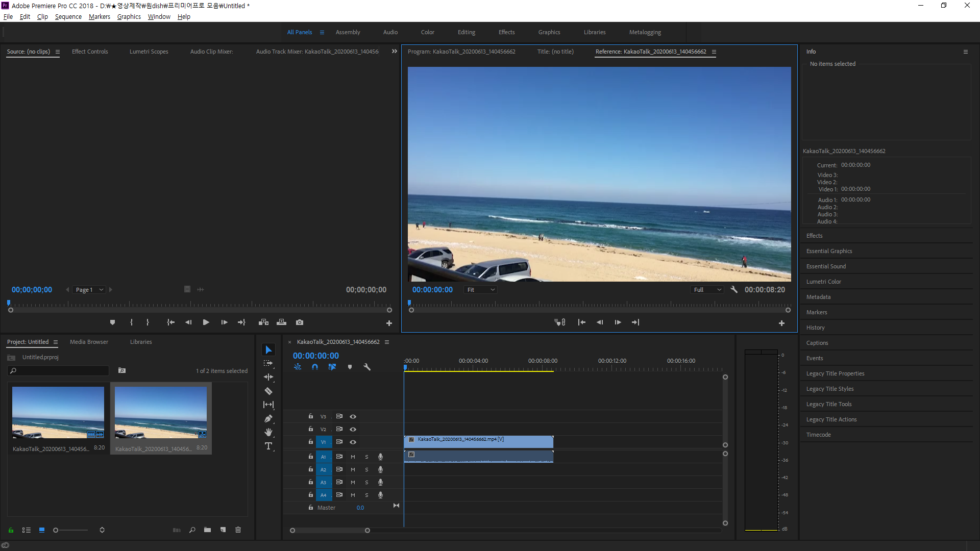
Task: Select the Razor tool
Action: tap(268, 391)
